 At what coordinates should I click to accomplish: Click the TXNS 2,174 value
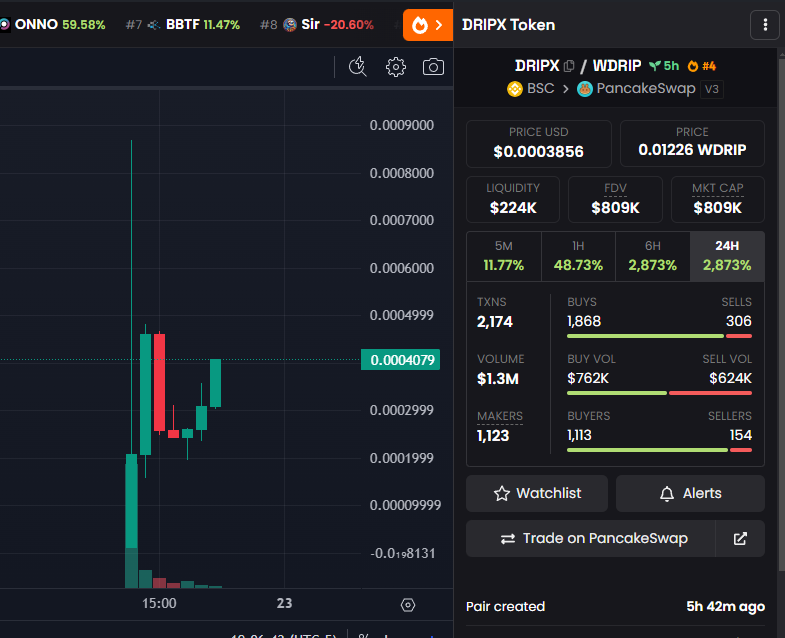click(495, 322)
